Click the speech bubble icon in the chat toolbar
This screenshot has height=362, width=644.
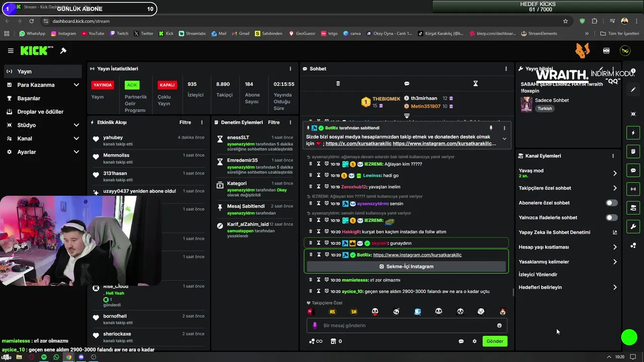(x=407, y=83)
